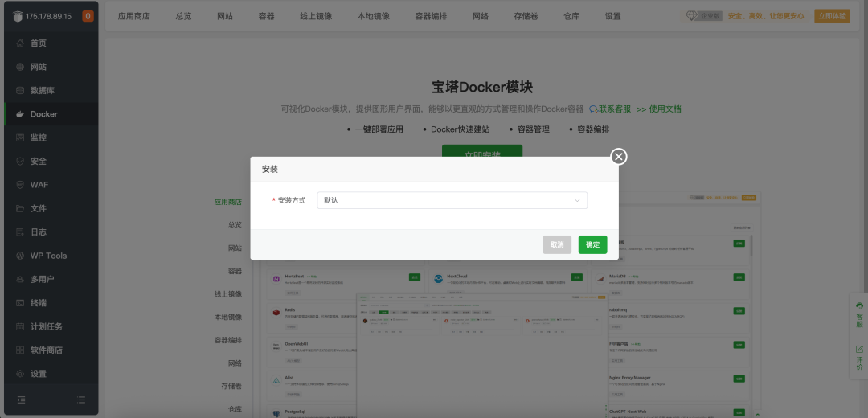Open the 容器编排 top tab
Screen dimensions: 868x418
pos(432,16)
